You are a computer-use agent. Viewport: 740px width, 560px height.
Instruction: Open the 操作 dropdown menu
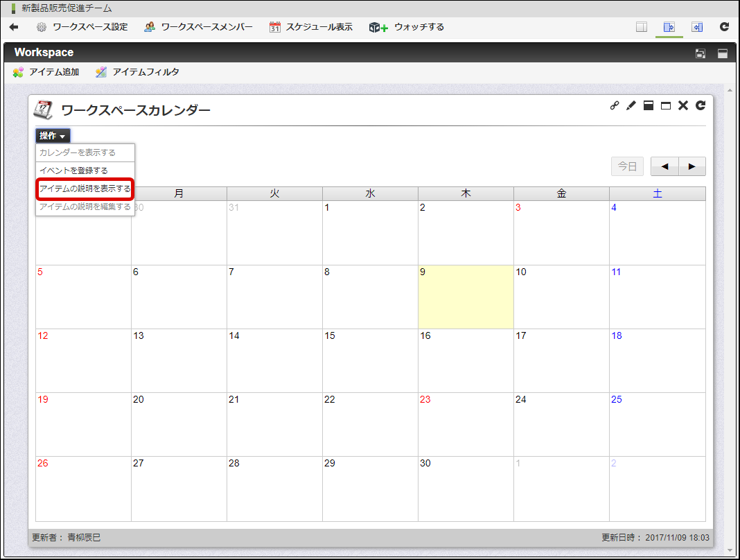tap(53, 136)
